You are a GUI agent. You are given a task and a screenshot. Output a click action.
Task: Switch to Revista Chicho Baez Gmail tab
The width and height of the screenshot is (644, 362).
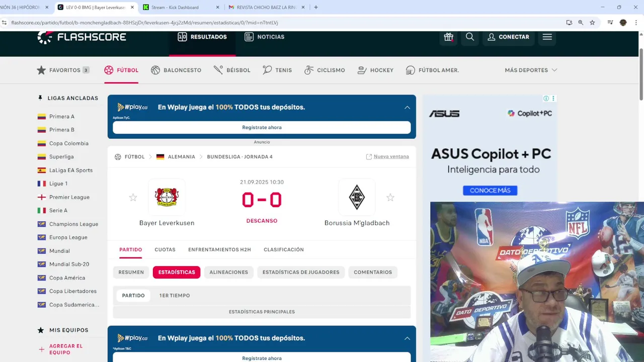[266, 8]
